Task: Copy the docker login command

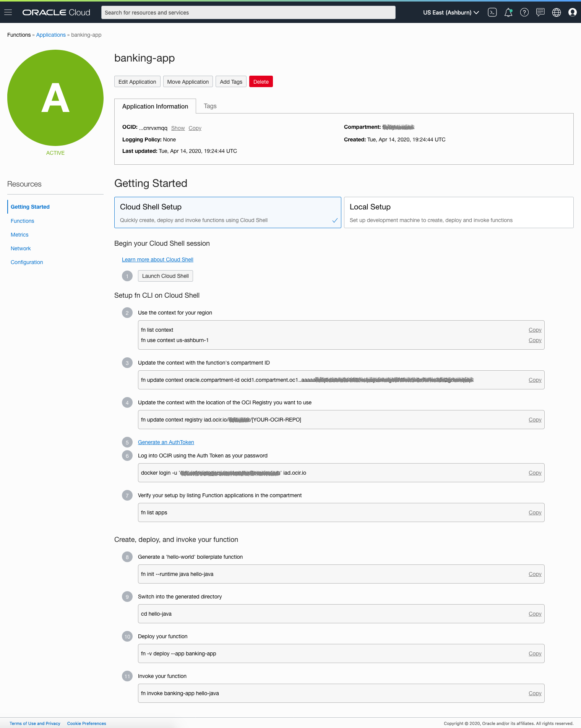Action: tap(535, 473)
